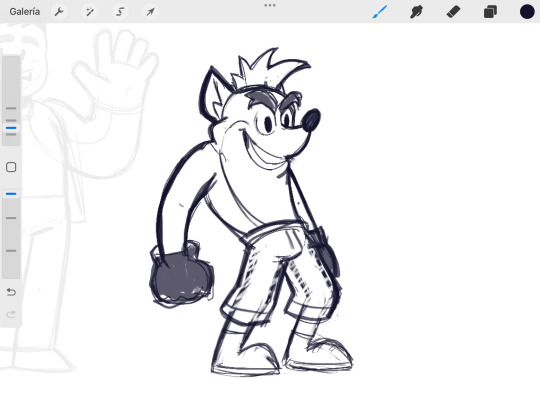Select the Smudge finger tool
540x405 pixels.
point(416,12)
